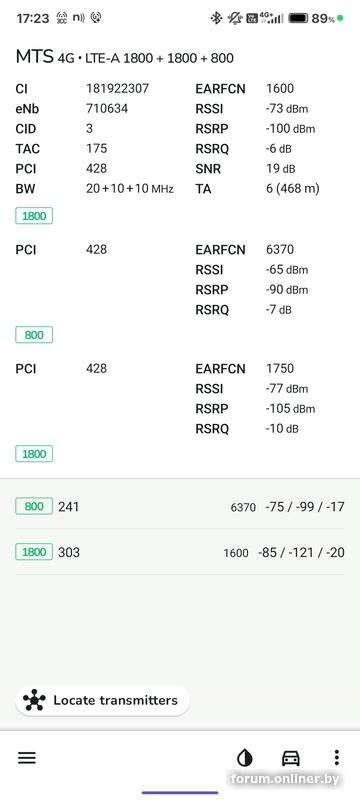
Task: Select the 1800 band badge under BW
Action: 34,216
